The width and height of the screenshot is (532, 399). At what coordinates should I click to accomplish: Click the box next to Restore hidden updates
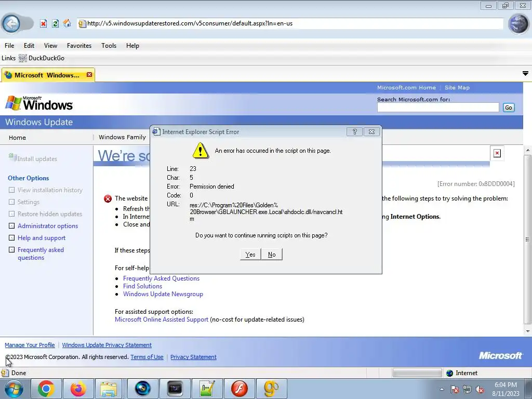pyautogui.click(x=11, y=214)
